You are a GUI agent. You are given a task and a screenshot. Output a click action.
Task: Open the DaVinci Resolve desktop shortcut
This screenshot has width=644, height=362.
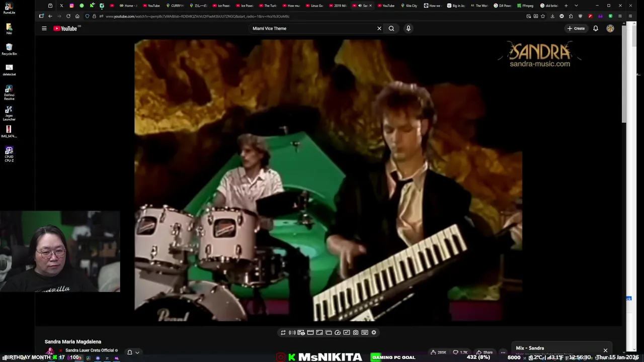point(9,93)
